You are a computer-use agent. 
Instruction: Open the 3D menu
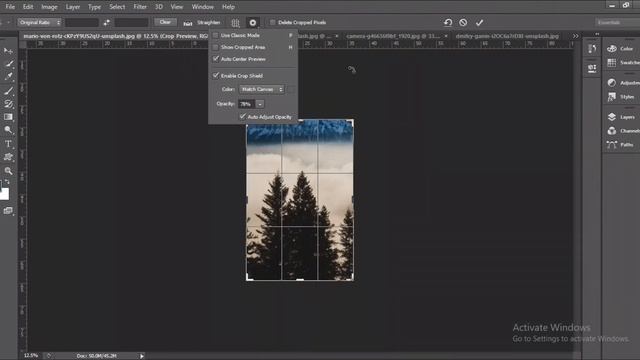coord(158,7)
